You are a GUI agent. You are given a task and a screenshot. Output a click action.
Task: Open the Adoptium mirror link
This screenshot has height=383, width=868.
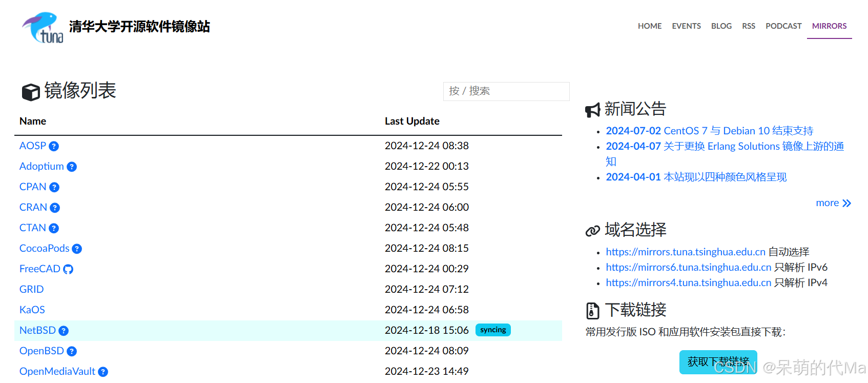[42, 166]
